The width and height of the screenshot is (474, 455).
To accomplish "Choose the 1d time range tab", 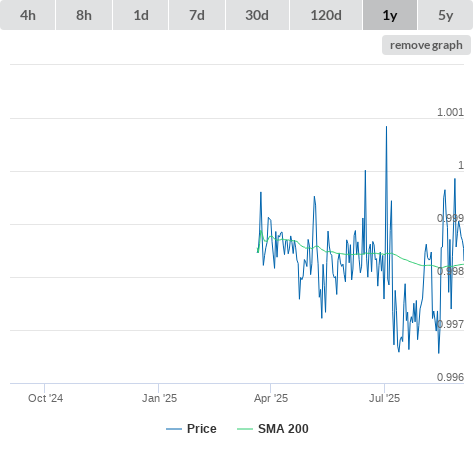I will [141, 15].
